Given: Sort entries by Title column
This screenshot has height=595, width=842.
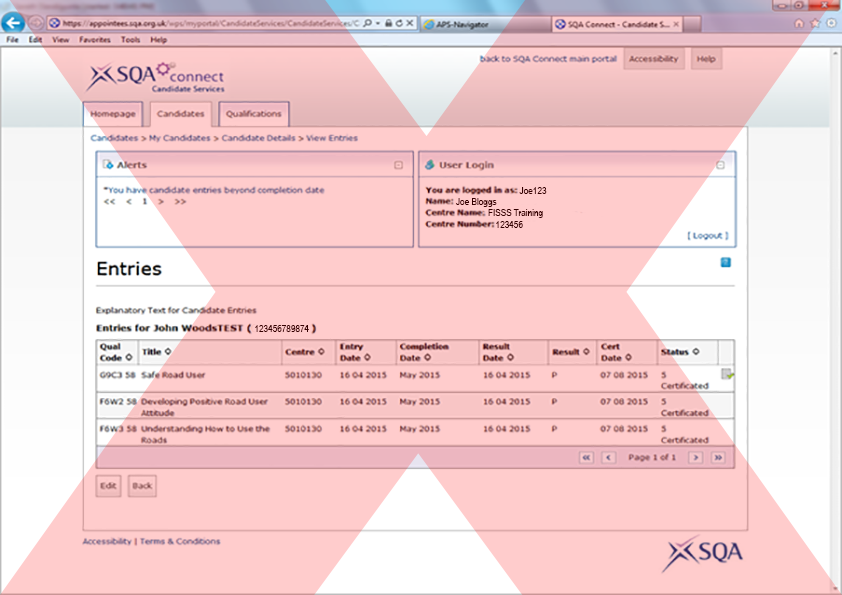Looking at the screenshot, I should [x=168, y=351].
